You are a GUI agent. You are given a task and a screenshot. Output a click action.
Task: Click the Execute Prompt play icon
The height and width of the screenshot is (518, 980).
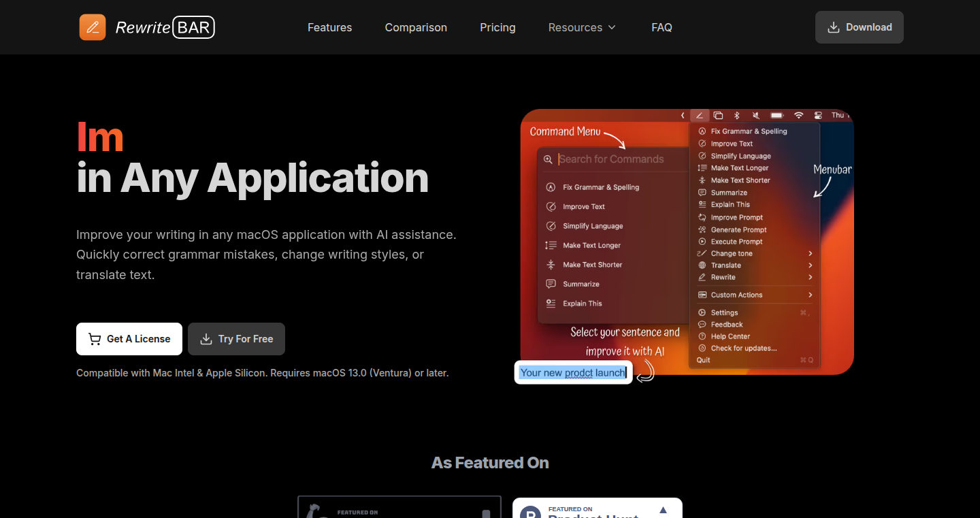(x=702, y=242)
